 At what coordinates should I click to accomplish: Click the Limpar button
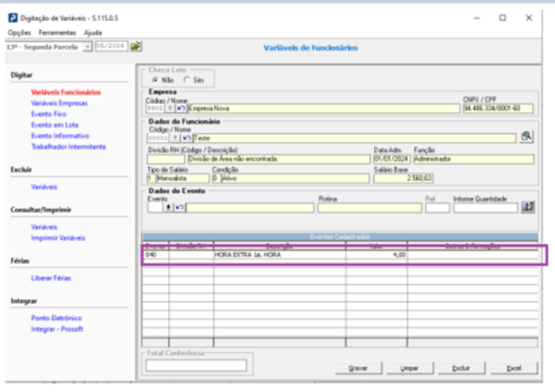(x=410, y=368)
